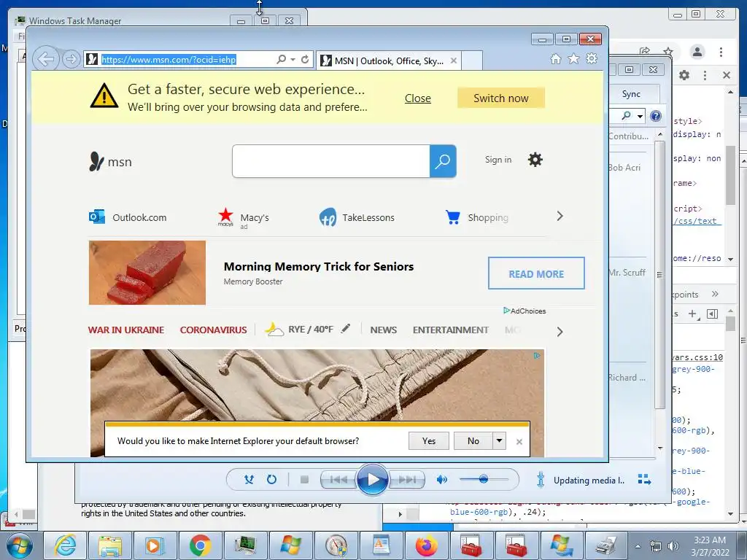Open WAR IN UKRAINE news section
Image resolution: width=747 pixels, height=560 pixels.
[x=126, y=330]
